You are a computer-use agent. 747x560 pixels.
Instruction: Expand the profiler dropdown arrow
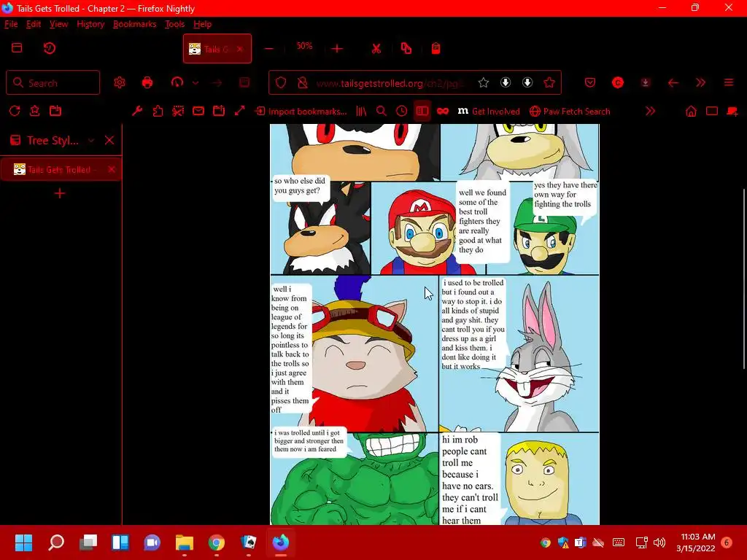196,83
